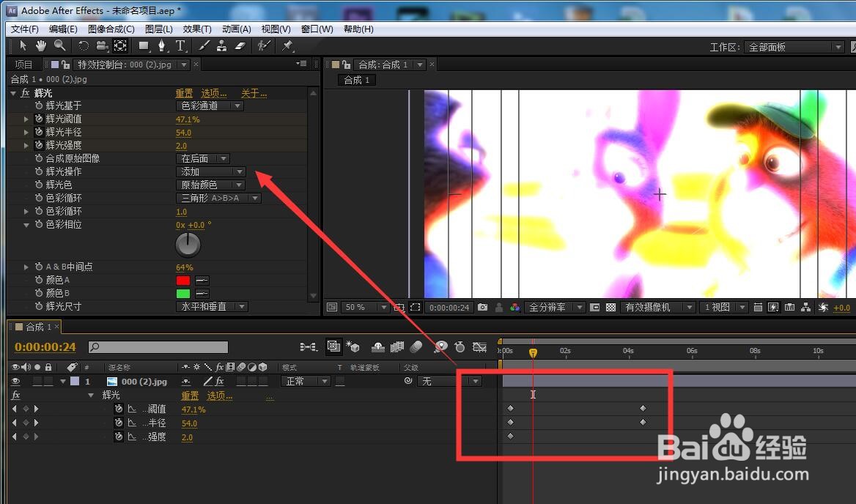Click the Fast Previews icon
Image resolution: width=856 pixels, height=504 pixels.
click(774, 307)
